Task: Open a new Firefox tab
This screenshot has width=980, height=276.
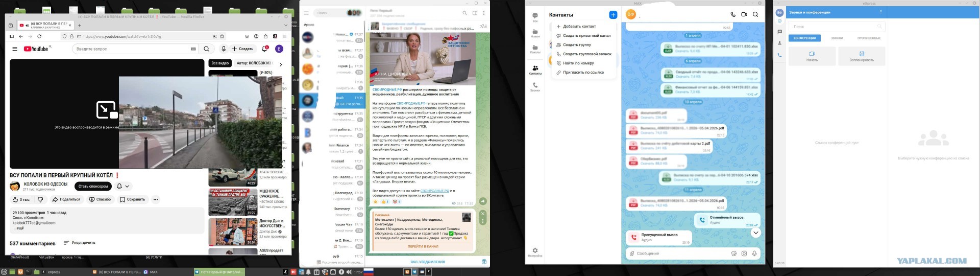Action: point(79,25)
